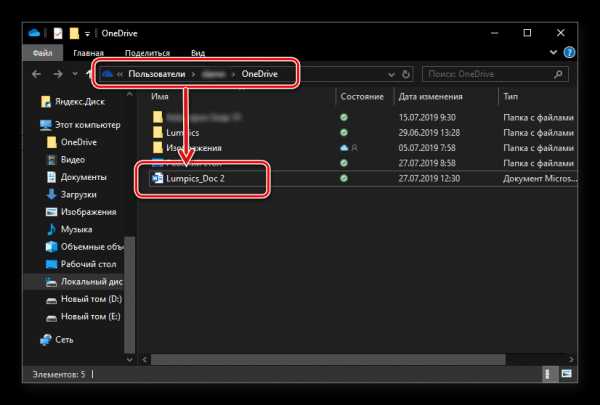Expand the ribbon with the chevron

pyautogui.click(x=553, y=52)
